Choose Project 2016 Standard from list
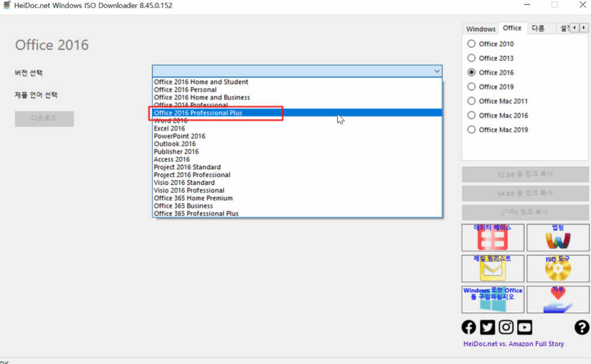Screen dimensions: 591x364 tap(297, 167)
